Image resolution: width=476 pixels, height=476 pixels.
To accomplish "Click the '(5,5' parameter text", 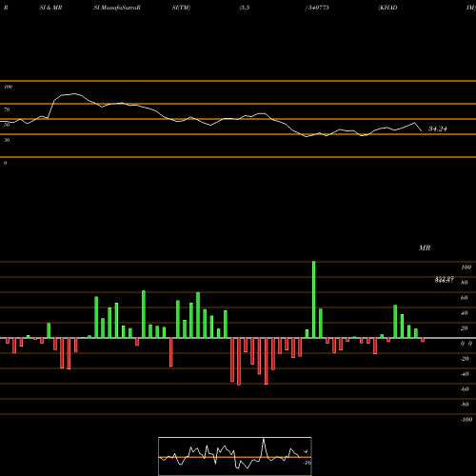I will pos(245,8).
